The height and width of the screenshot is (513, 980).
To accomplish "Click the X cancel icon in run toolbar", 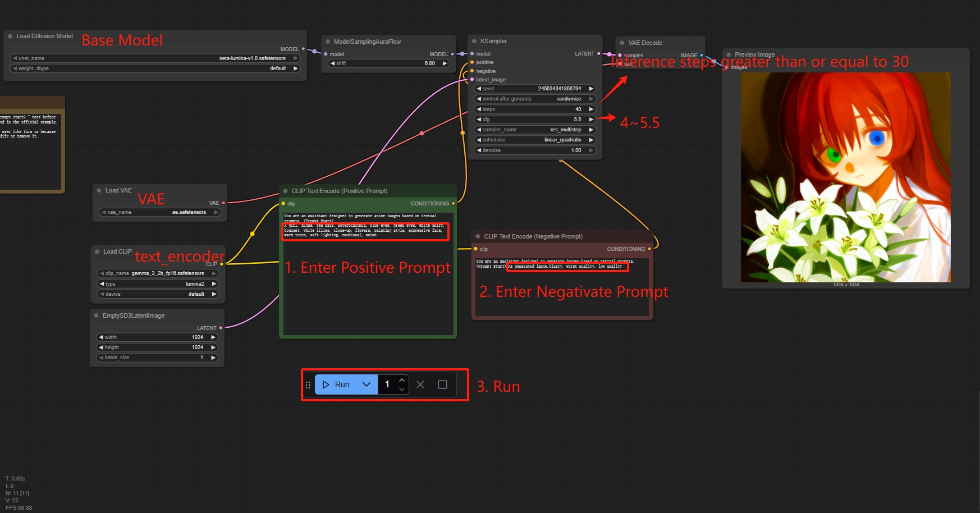I will [x=420, y=384].
